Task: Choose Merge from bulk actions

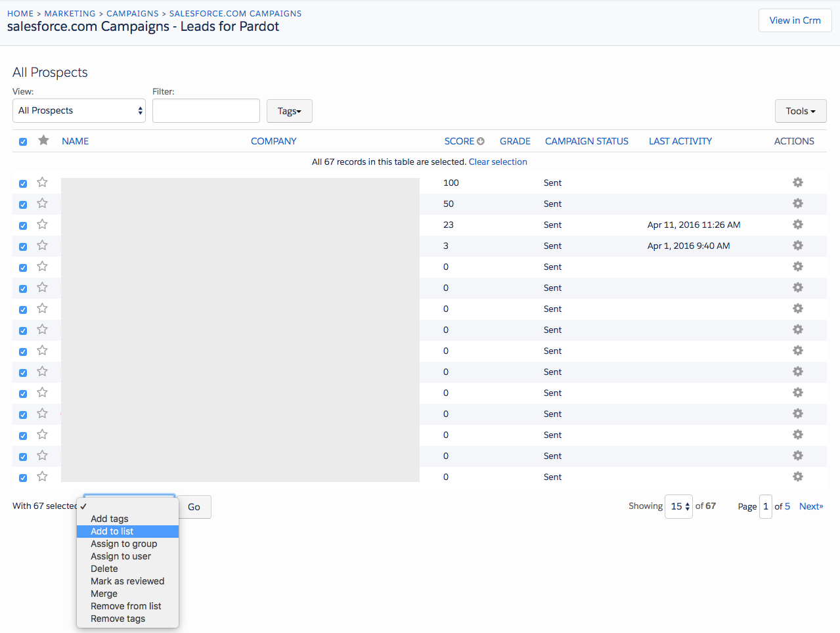Action: [x=127, y=594]
